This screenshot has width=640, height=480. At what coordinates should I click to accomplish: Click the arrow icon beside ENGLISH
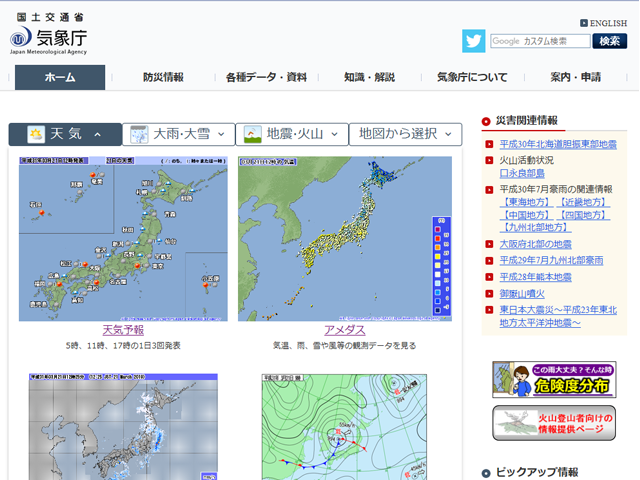point(584,23)
